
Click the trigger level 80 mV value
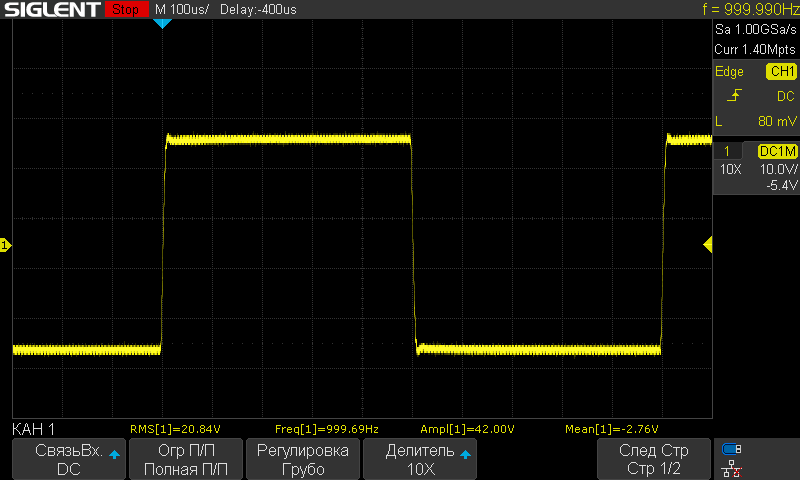point(777,121)
